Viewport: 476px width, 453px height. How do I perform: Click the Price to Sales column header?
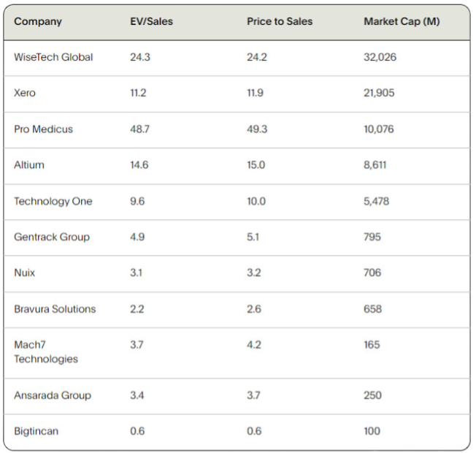[x=280, y=21]
